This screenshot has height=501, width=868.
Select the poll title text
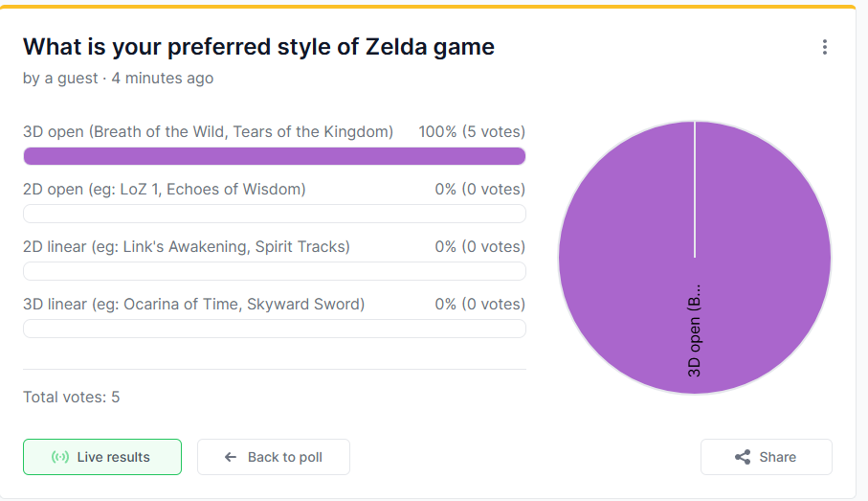258,46
